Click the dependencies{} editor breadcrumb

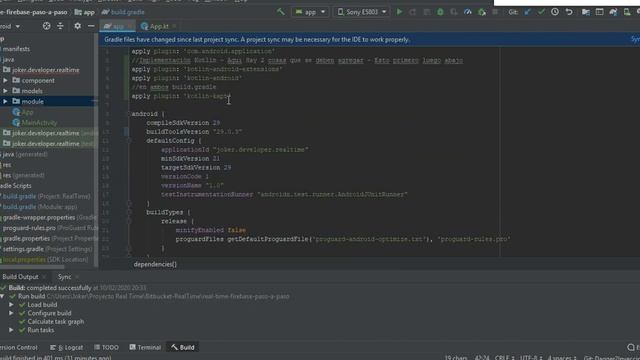pyautogui.click(x=155, y=264)
